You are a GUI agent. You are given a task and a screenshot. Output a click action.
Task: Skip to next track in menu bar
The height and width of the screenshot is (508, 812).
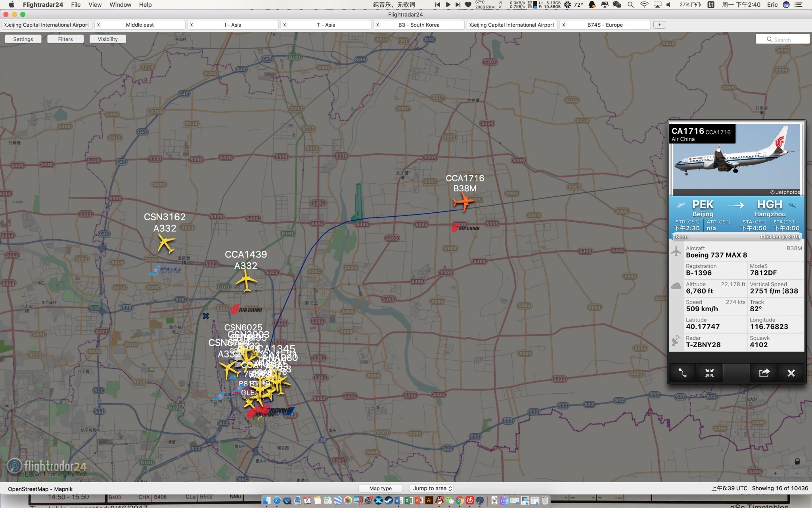[458, 5]
